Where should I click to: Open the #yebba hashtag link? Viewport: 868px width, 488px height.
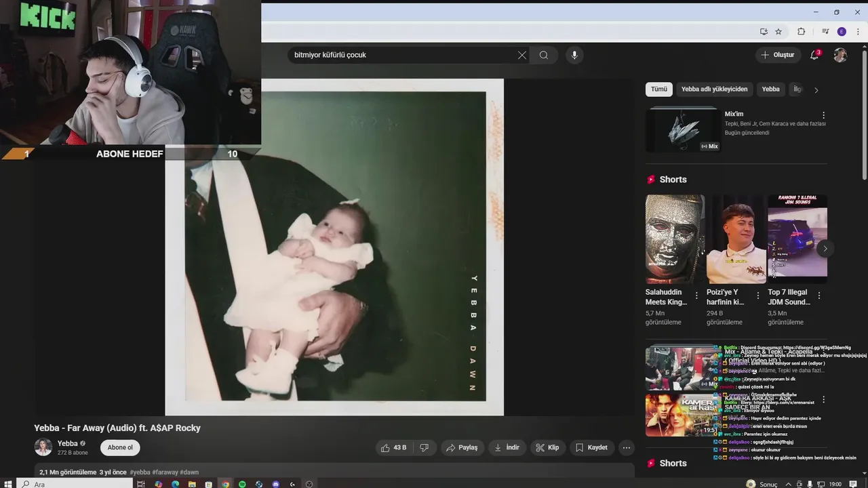coord(140,472)
